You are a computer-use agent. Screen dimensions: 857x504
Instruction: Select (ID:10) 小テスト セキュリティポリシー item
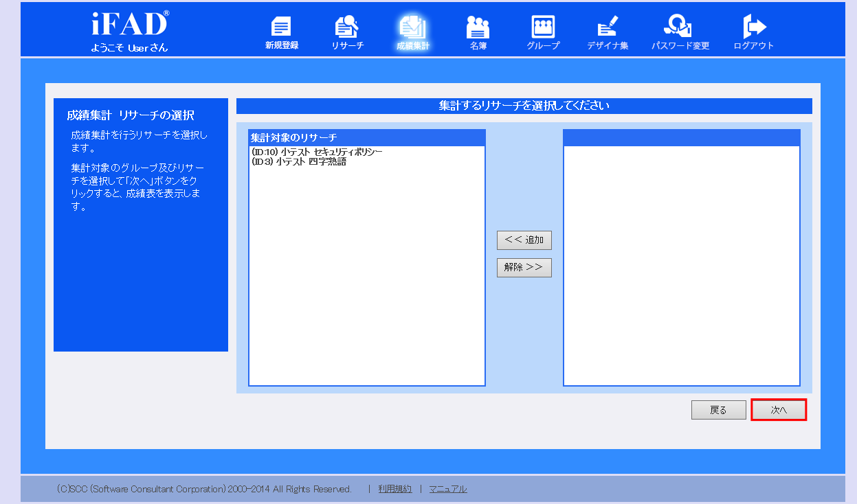(318, 152)
